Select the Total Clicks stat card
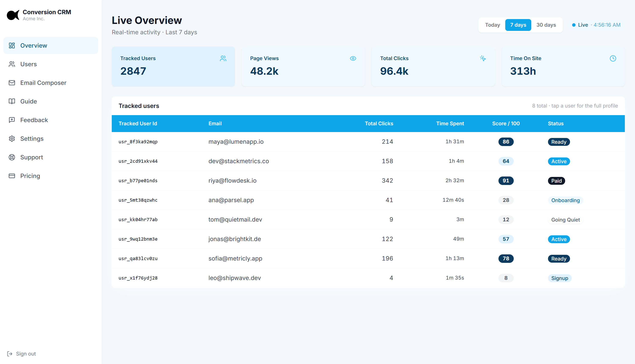The image size is (635, 364). coord(433,66)
